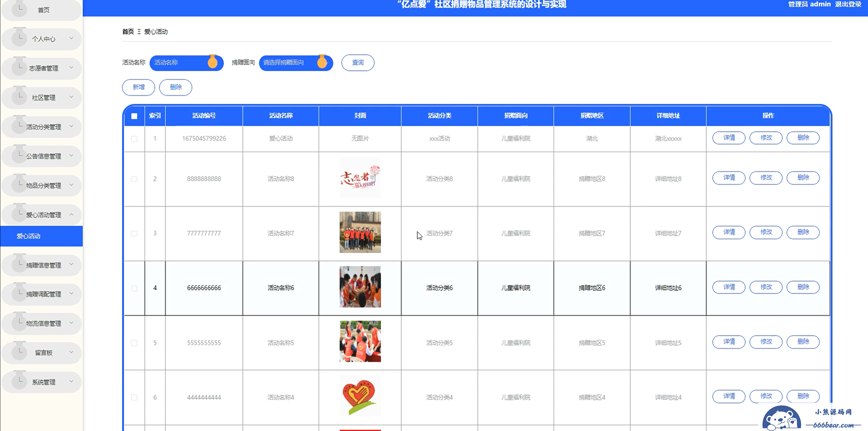
Task: Click 首页 in the breadcrumb
Action: click(x=128, y=32)
